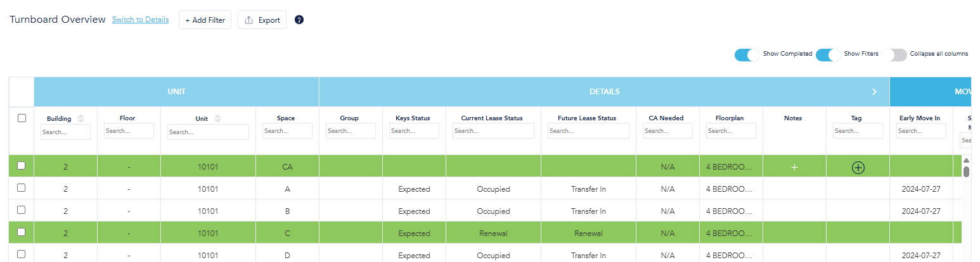
Task: Collapse the Details section chevron
Action: (875, 92)
